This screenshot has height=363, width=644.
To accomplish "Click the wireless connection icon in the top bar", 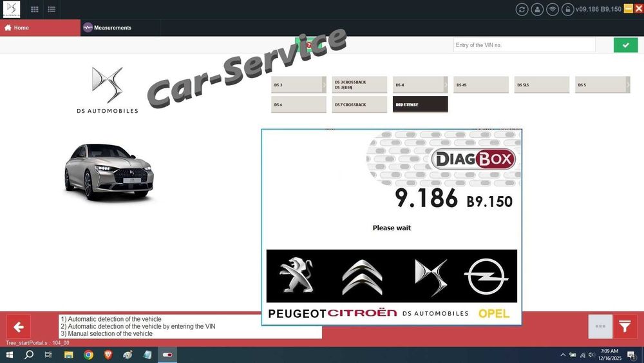I will 553,10.
